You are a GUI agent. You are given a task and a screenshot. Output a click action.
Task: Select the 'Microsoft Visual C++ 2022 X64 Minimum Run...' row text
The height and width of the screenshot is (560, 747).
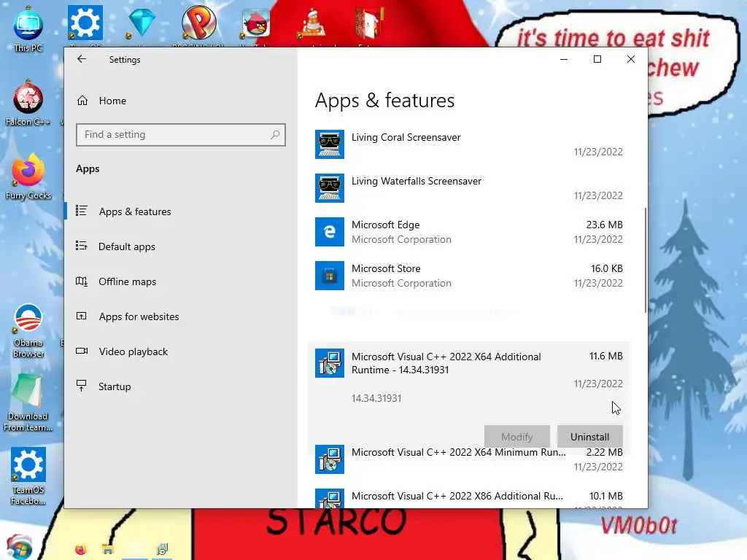tap(458, 452)
